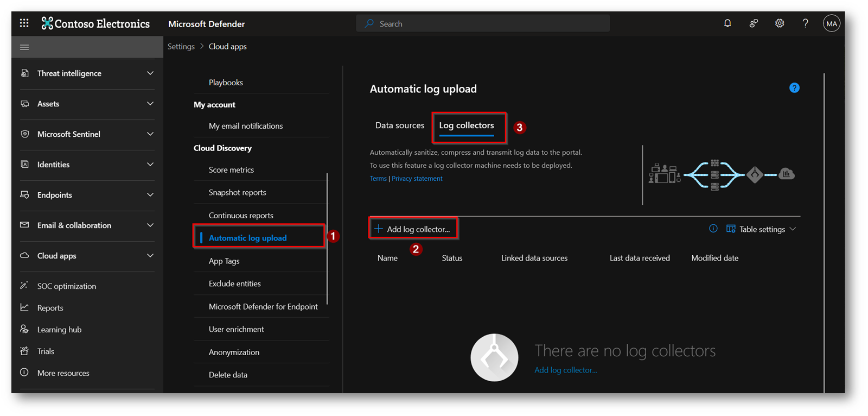This screenshot has width=868, height=416.
Task: Open the MA account avatar
Action: point(831,23)
